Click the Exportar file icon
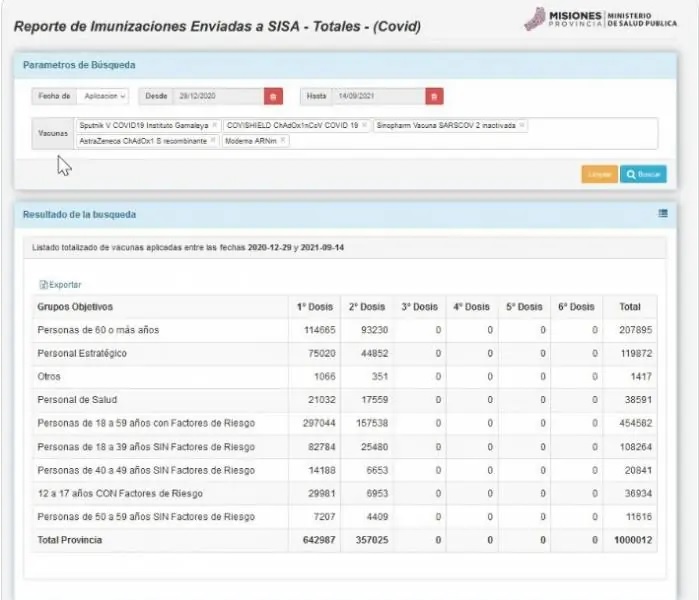Screen dimensions: 699x600 tap(43, 285)
